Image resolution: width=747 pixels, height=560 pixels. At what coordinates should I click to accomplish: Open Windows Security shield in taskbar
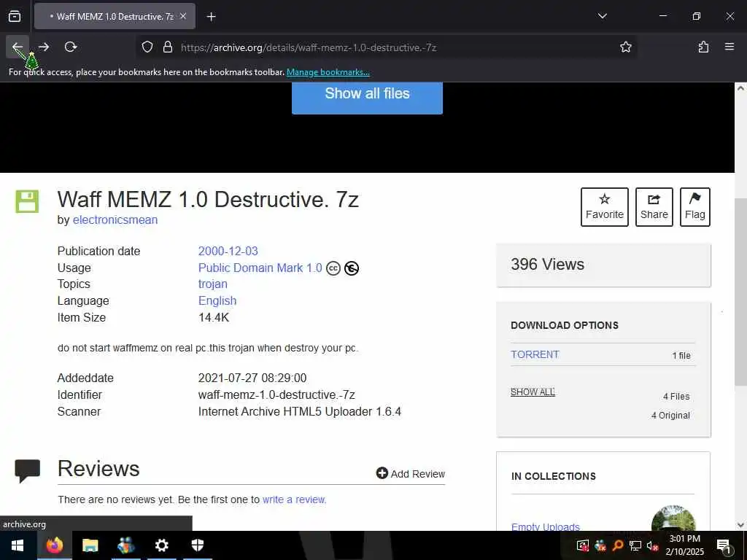coord(197,545)
